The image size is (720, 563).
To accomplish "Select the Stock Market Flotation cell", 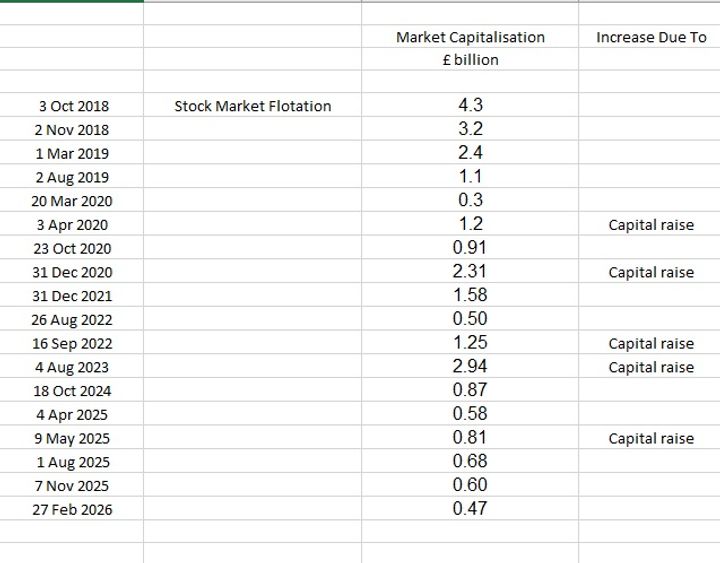I will point(252,106).
